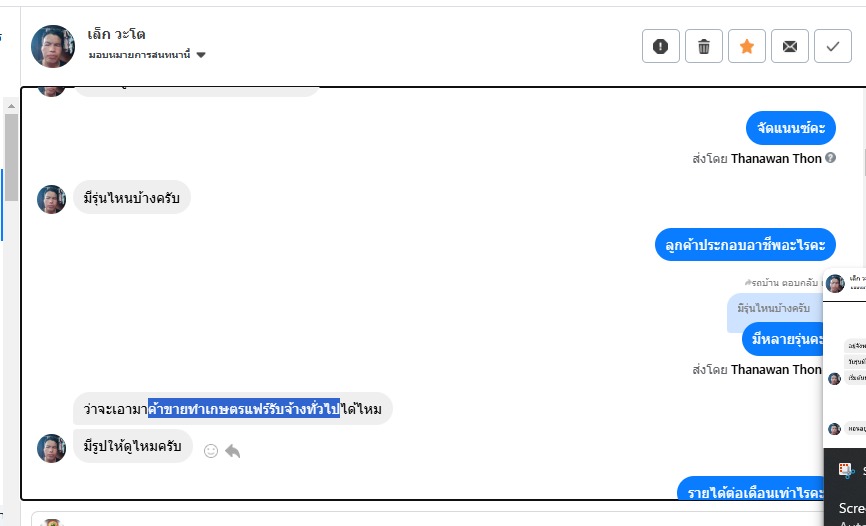Click the question mark beside Thanawan Thon
The width and height of the screenshot is (866, 526).
pos(831,158)
